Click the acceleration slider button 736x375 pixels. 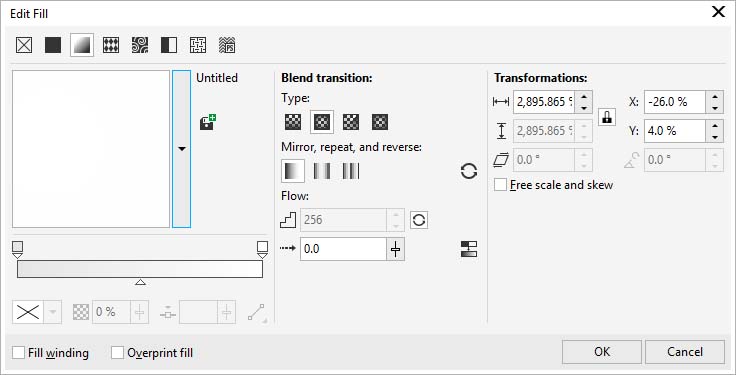click(395, 249)
